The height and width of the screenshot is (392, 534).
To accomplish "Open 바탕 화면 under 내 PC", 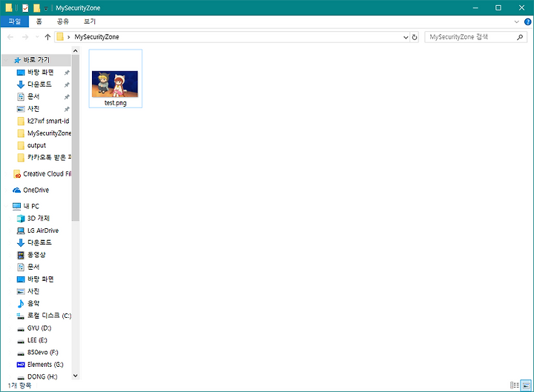I will tap(40, 279).
